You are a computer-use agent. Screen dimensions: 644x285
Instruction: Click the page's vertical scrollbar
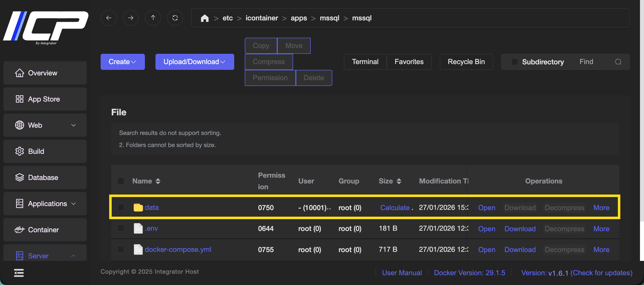[642, 111]
